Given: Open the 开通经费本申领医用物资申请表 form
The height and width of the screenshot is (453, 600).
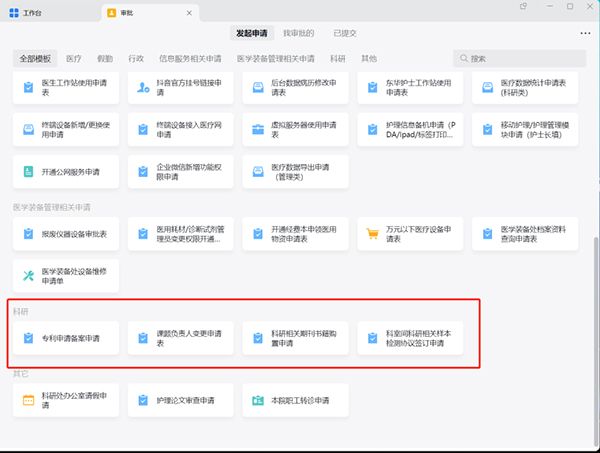Looking at the screenshot, I should pyautogui.click(x=295, y=234).
